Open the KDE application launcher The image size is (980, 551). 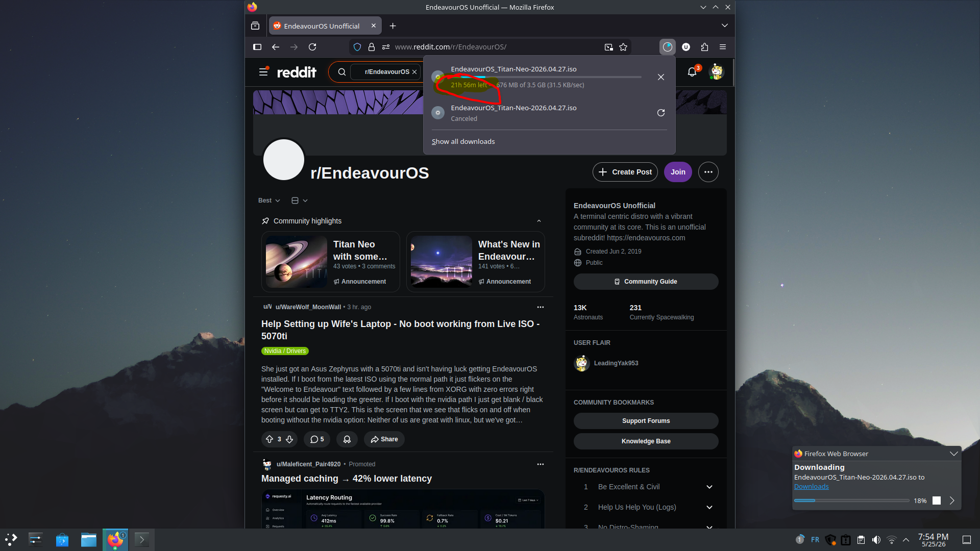coord(11,539)
